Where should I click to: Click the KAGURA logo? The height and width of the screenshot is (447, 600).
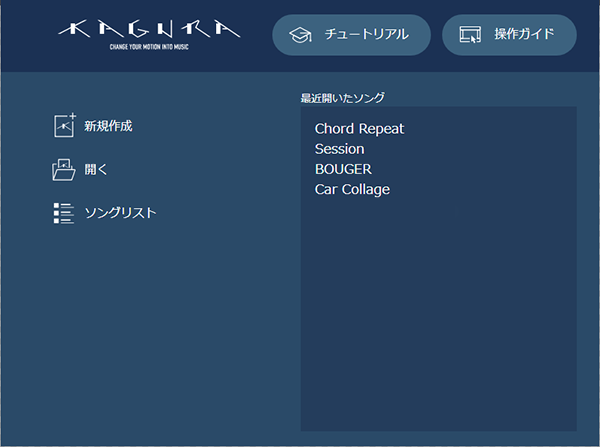click(x=149, y=34)
